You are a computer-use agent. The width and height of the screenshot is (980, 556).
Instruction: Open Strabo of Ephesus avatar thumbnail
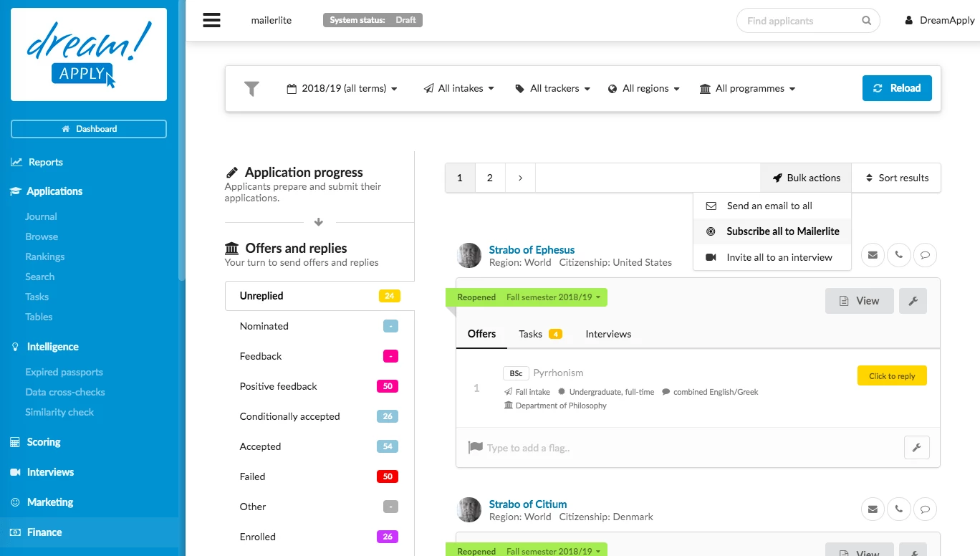pyautogui.click(x=469, y=255)
